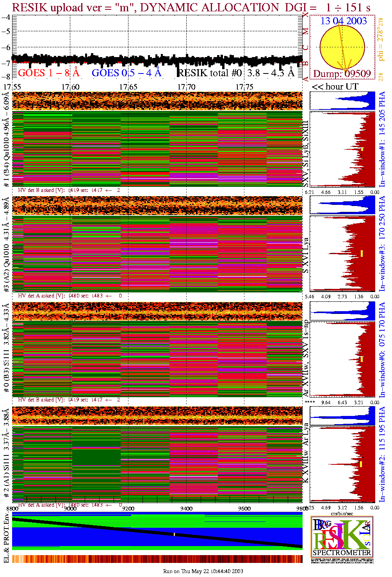Click the Run on Thu May 22 footer
Image resolution: width=392 pixels, height=577 pixels.
(203, 571)
